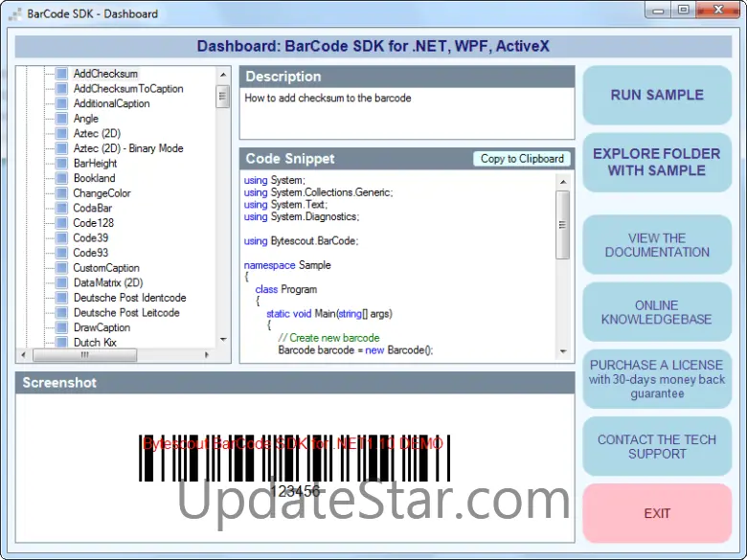
Task: Click the icon beside Bookland sample
Action: coord(61,178)
